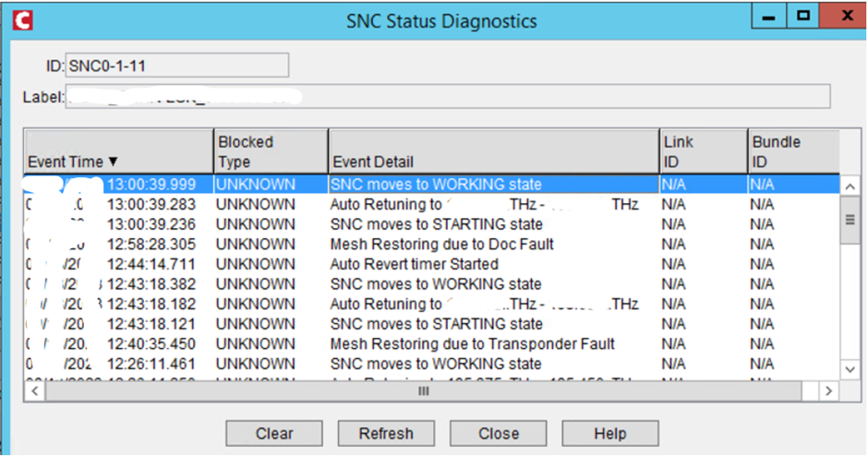Viewport: 868px width, 456px height.
Task: Select 'Mesh Restoring due to Transponder Fault'
Action: pos(432,343)
